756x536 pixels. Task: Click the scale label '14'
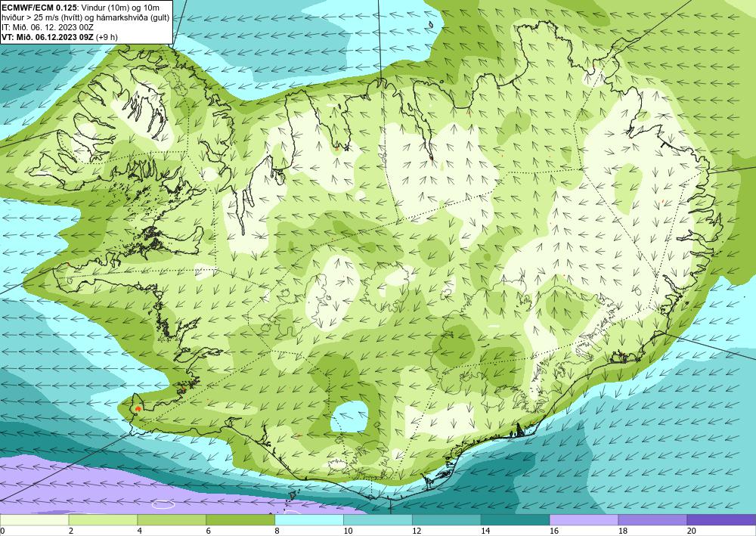point(485,531)
